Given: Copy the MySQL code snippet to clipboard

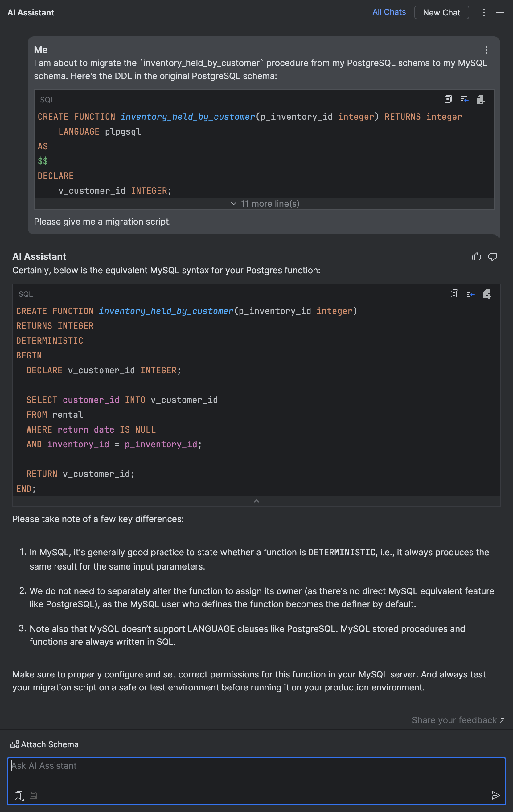Looking at the screenshot, I should tap(454, 294).
